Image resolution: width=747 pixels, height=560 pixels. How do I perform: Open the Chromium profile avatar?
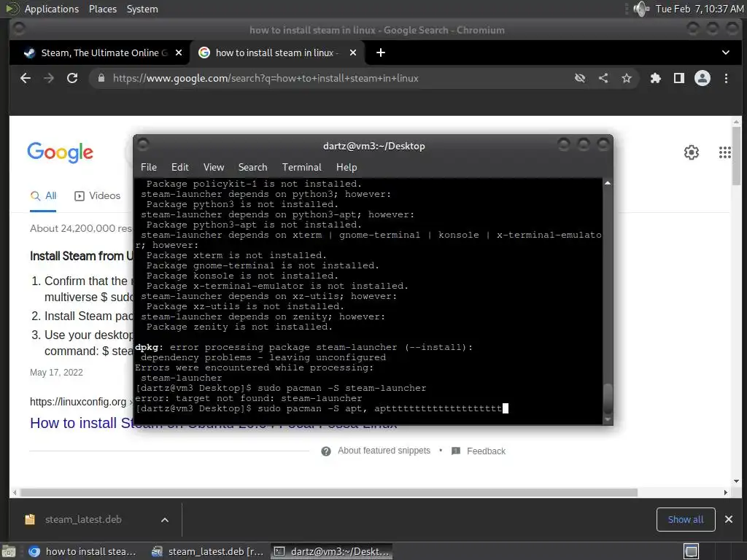click(x=703, y=78)
